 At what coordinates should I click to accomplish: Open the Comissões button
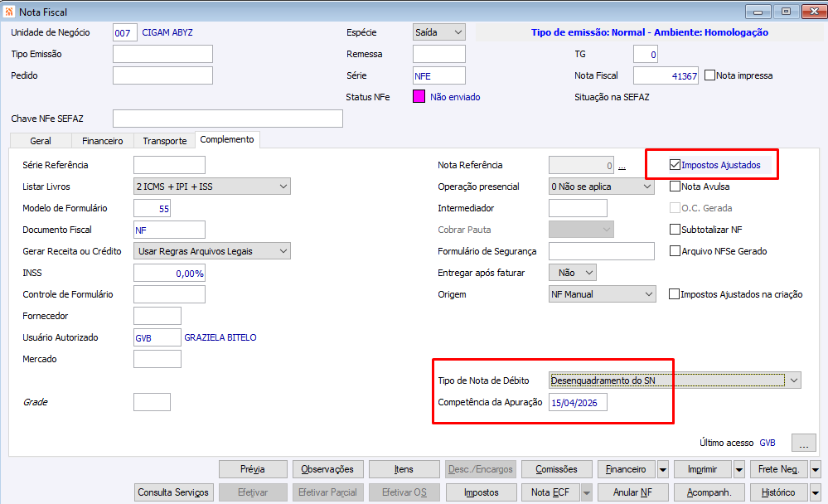[557, 469]
